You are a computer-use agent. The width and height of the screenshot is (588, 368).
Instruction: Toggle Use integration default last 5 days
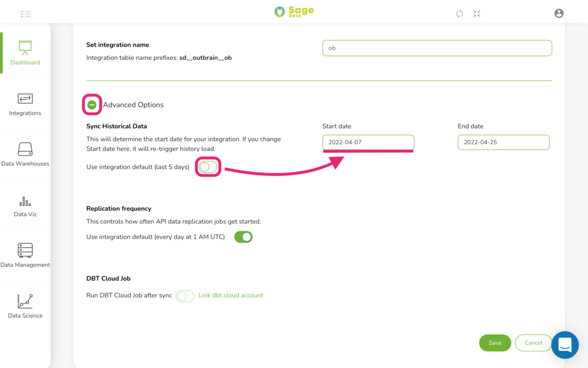tap(208, 167)
